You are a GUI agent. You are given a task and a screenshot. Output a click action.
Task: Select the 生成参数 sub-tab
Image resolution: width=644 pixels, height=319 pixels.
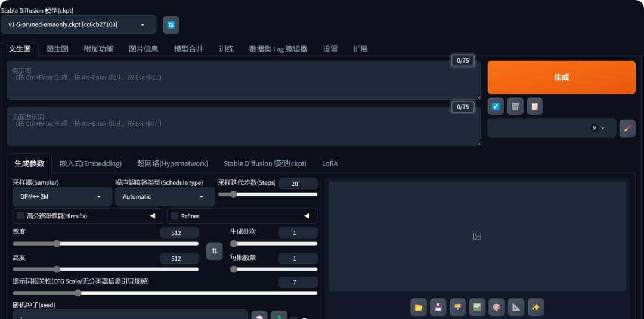[29, 163]
